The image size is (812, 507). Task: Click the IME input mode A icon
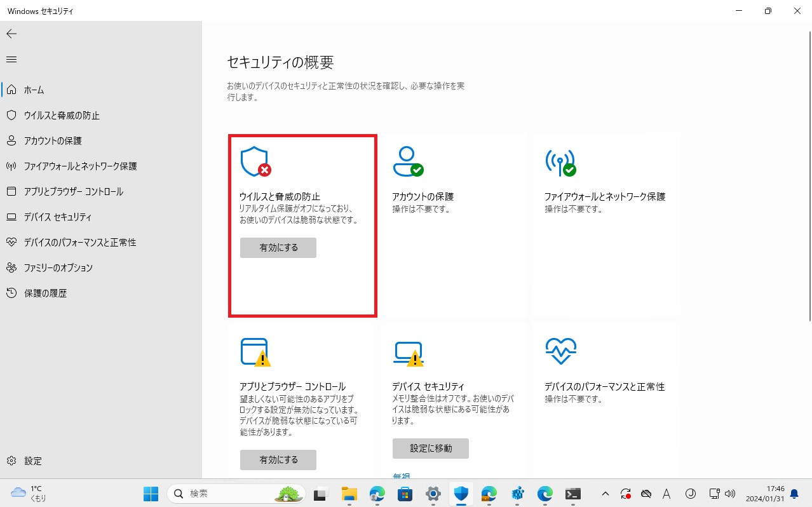point(667,494)
